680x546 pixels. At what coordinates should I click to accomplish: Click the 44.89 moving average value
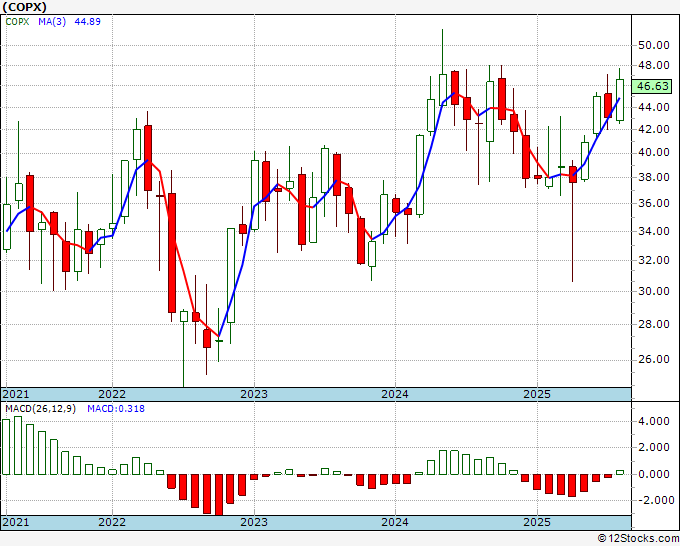tap(88, 22)
